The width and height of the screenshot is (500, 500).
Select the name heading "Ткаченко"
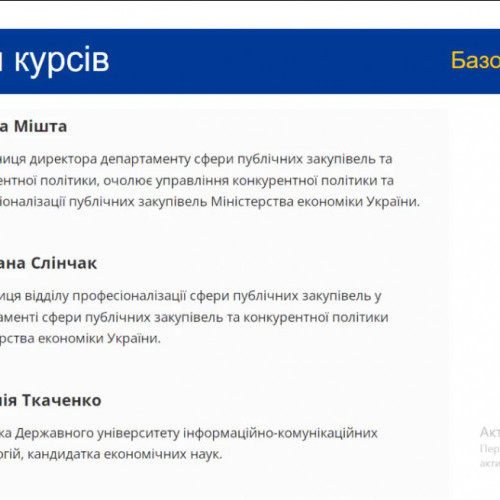pyautogui.click(x=62, y=400)
